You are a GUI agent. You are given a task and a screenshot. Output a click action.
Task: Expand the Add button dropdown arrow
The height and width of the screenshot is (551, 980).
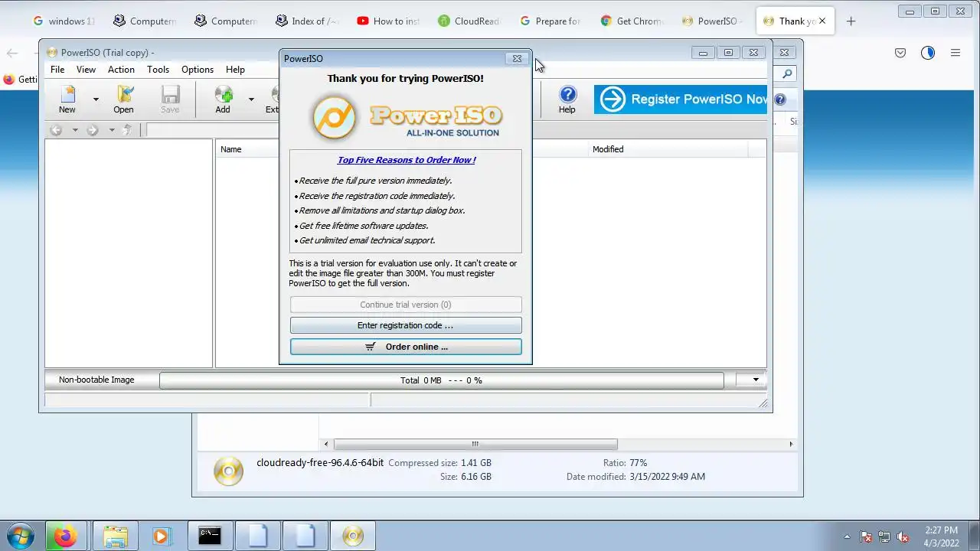pyautogui.click(x=250, y=99)
